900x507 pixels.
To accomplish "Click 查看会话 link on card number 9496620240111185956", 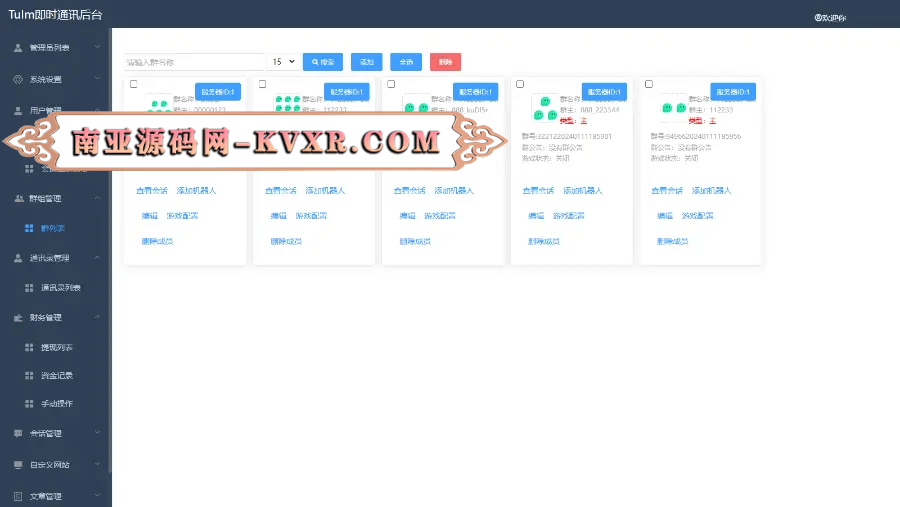I will [667, 191].
